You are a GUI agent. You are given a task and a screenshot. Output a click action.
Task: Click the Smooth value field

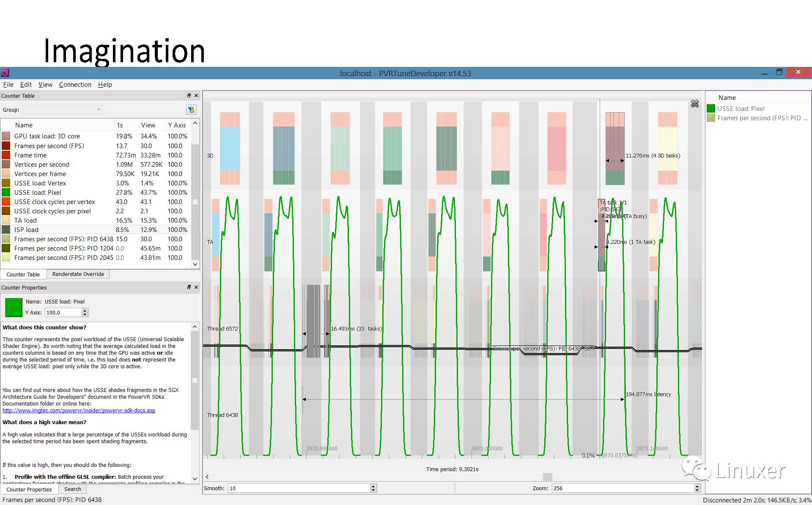click(x=299, y=488)
